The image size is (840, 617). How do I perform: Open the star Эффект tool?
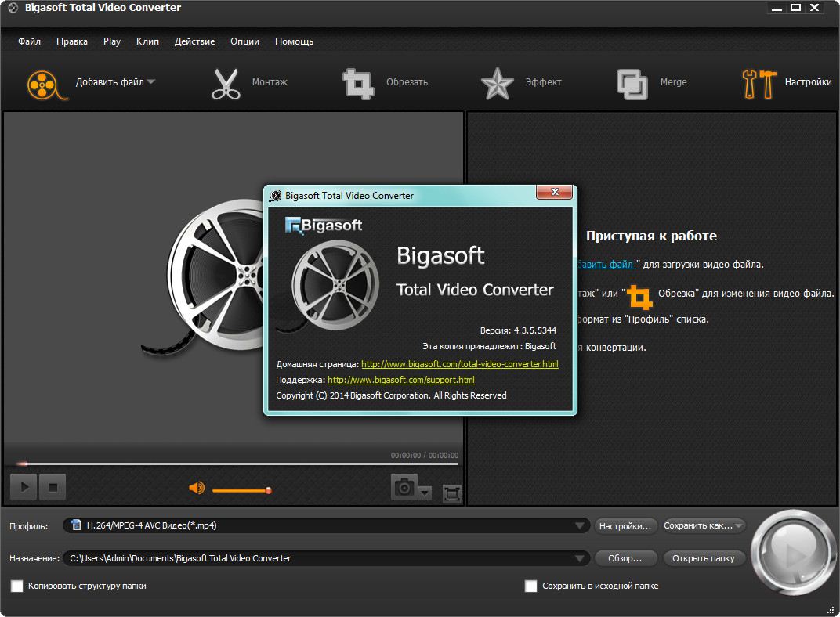497,84
